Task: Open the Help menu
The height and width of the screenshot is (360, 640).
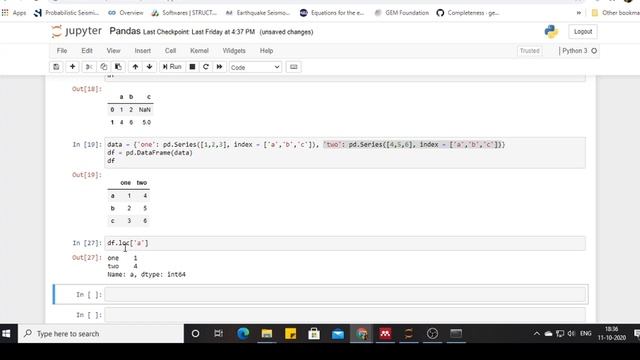Action: click(267, 51)
